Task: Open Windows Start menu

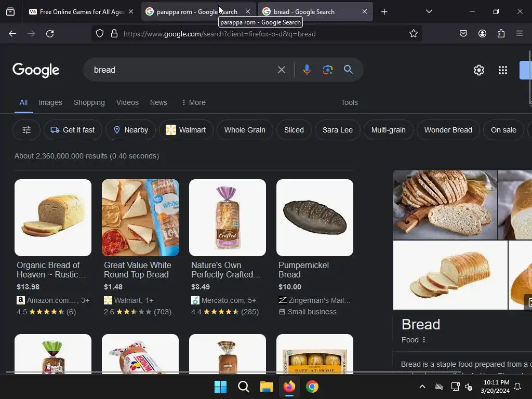Action: click(x=220, y=387)
